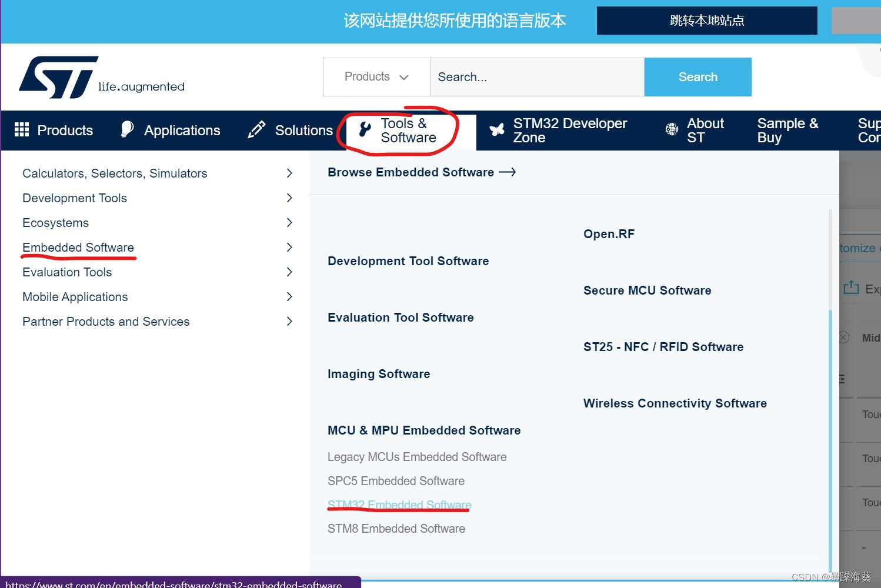Open Wireless Connectivity Software link

675,403
